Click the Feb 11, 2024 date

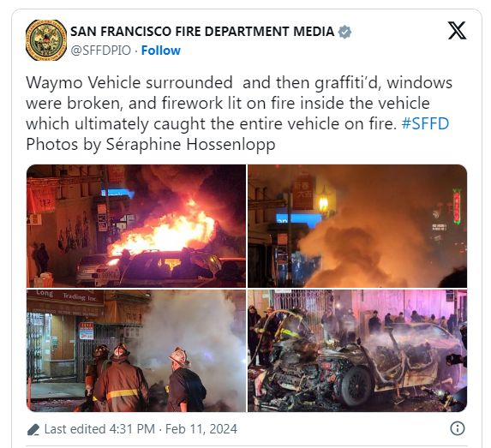(x=201, y=429)
